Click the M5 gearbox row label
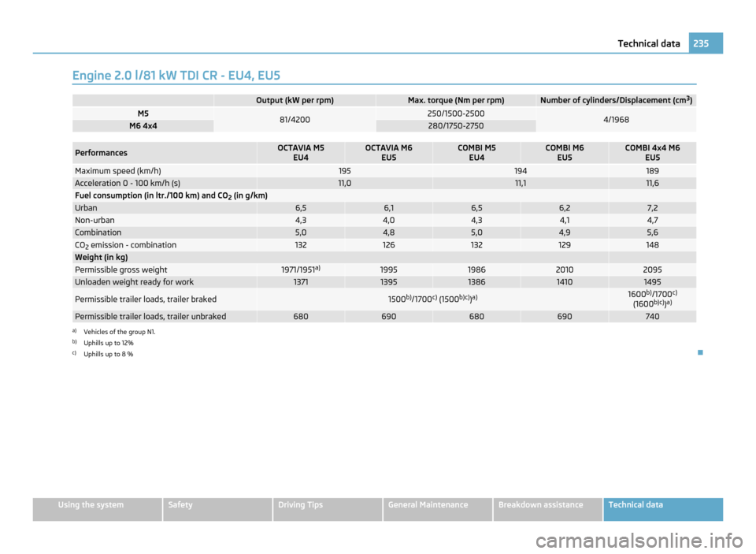 (x=143, y=113)
